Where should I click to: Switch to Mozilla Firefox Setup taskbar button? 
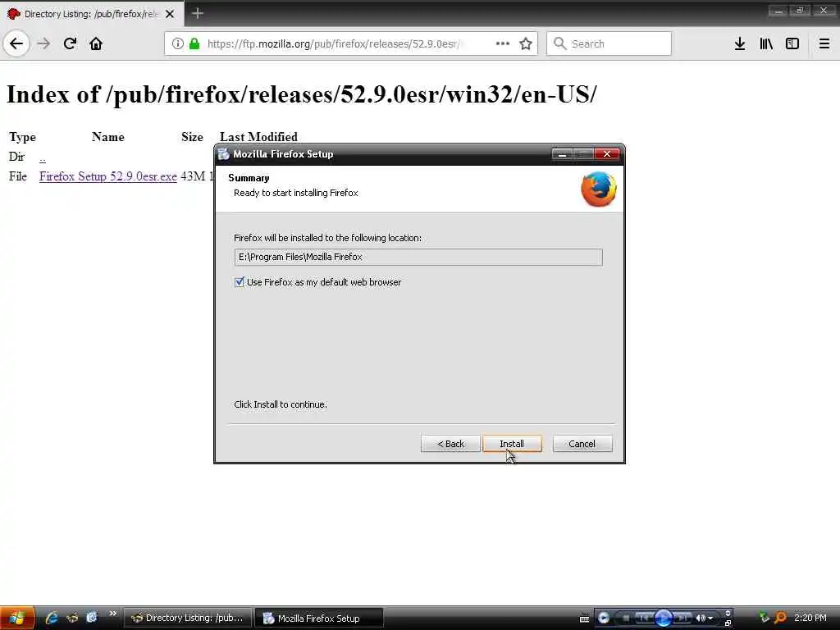pos(319,618)
